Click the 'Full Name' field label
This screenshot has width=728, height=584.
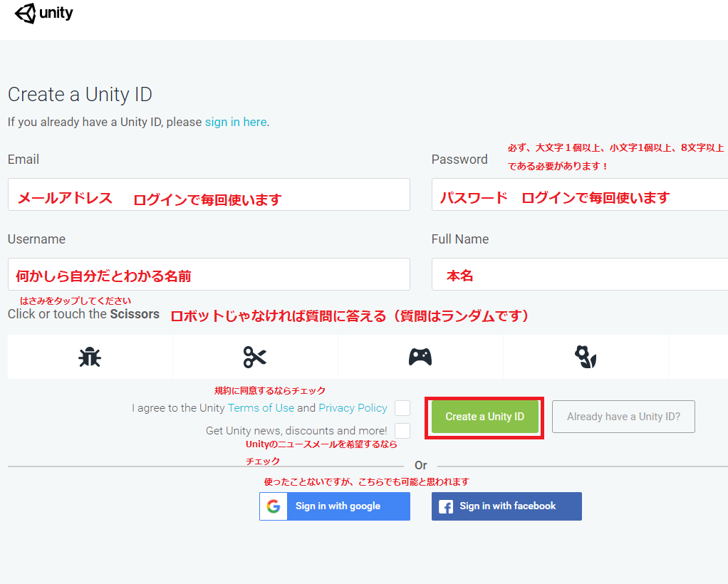[x=460, y=239]
